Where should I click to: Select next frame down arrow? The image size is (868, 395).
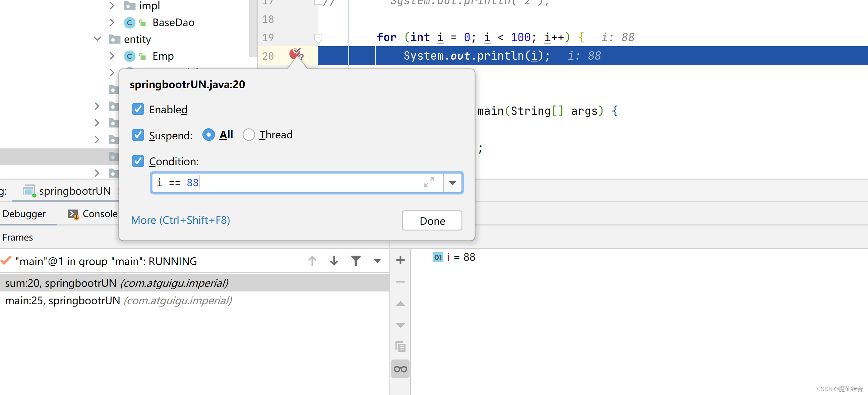[x=334, y=261]
